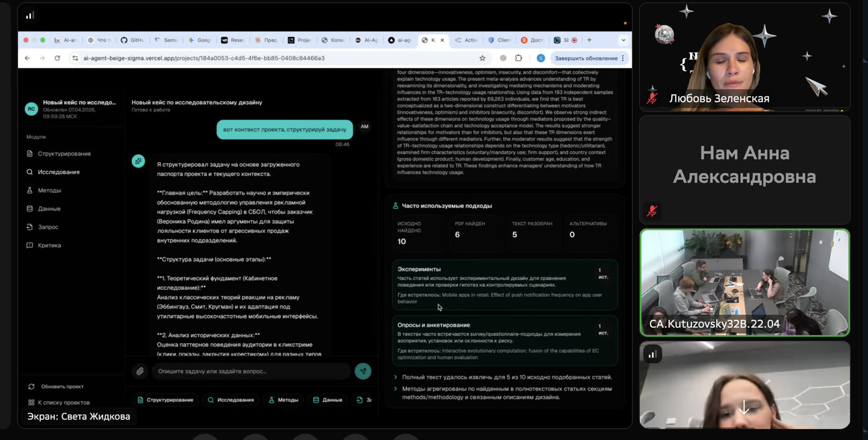868x440 pixels.
Task: Click the Завершить обновление browser button
Action: (590, 58)
